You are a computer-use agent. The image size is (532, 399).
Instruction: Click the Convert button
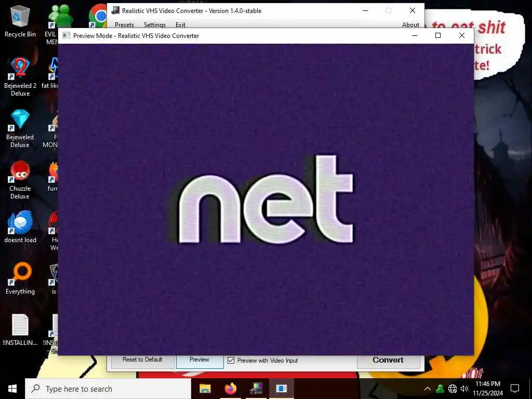tap(388, 361)
